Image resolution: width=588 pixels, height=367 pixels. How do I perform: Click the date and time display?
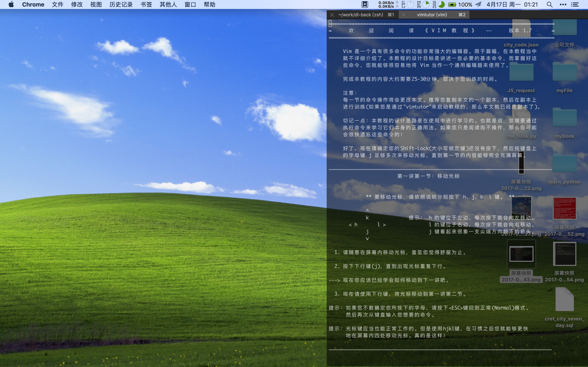pyautogui.click(x=510, y=4)
